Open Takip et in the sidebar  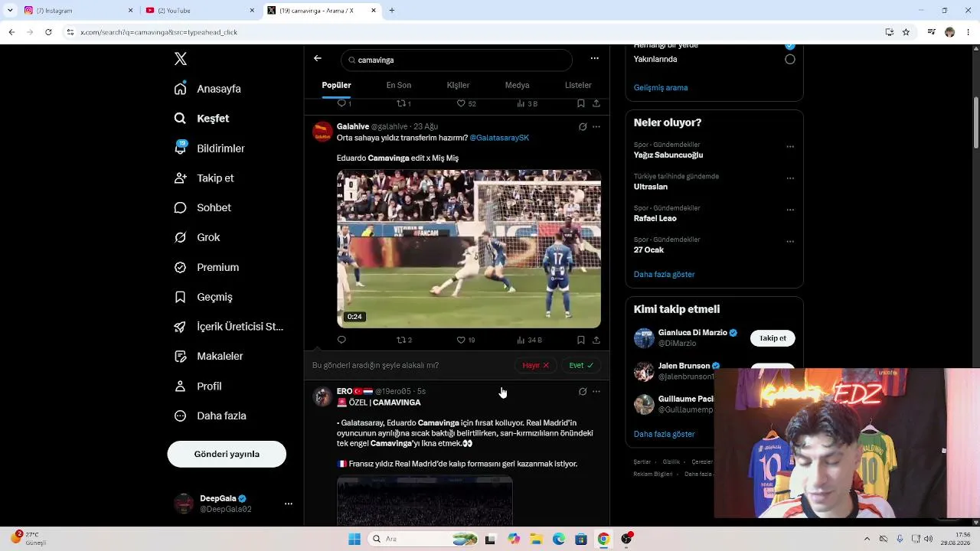click(204, 178)
